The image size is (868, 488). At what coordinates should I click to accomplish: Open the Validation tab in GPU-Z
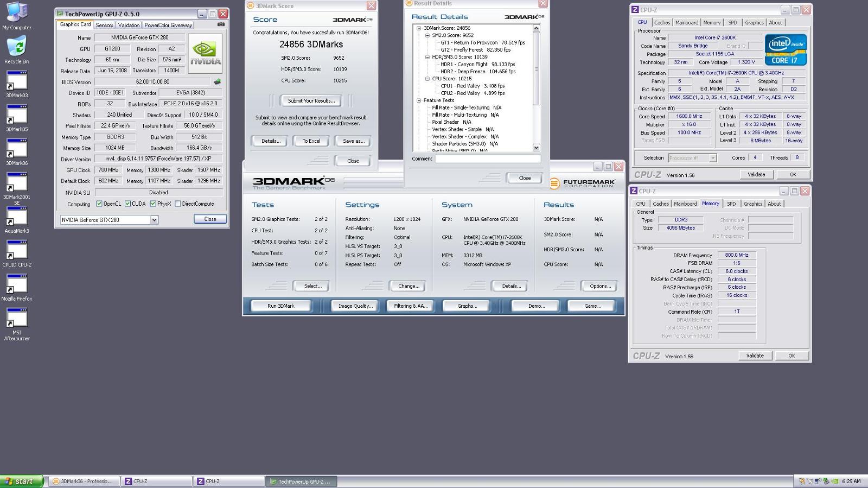click(129, 25)
